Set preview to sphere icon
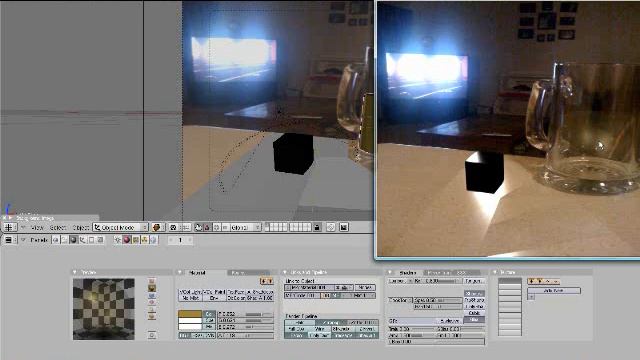This screenshot has height=360, width=640. pyautogui.click(x=152, y=289)
